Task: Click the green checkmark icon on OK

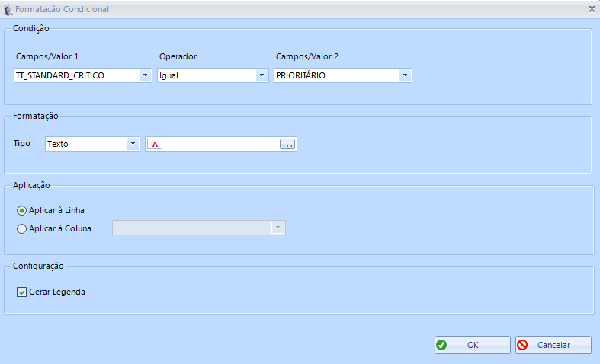Action: 441,345
